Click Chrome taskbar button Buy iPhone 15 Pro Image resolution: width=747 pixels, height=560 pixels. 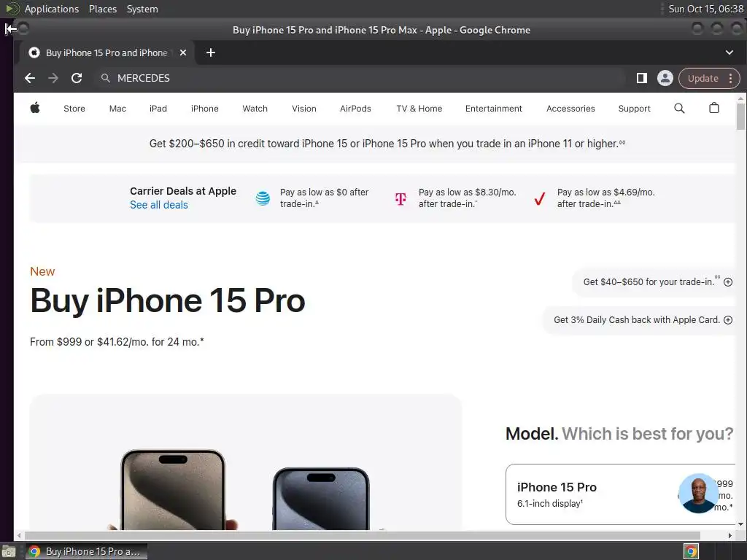click(86, 551)
